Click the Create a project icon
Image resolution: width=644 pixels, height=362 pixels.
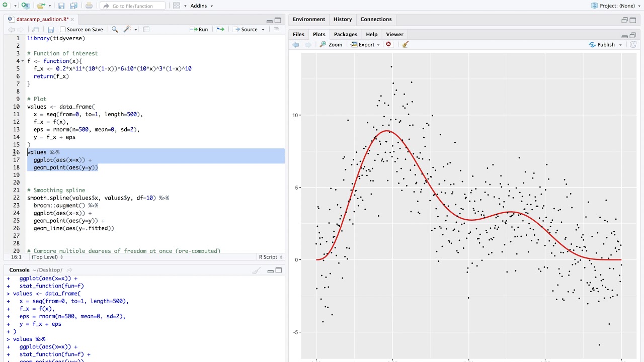(25, 6)
